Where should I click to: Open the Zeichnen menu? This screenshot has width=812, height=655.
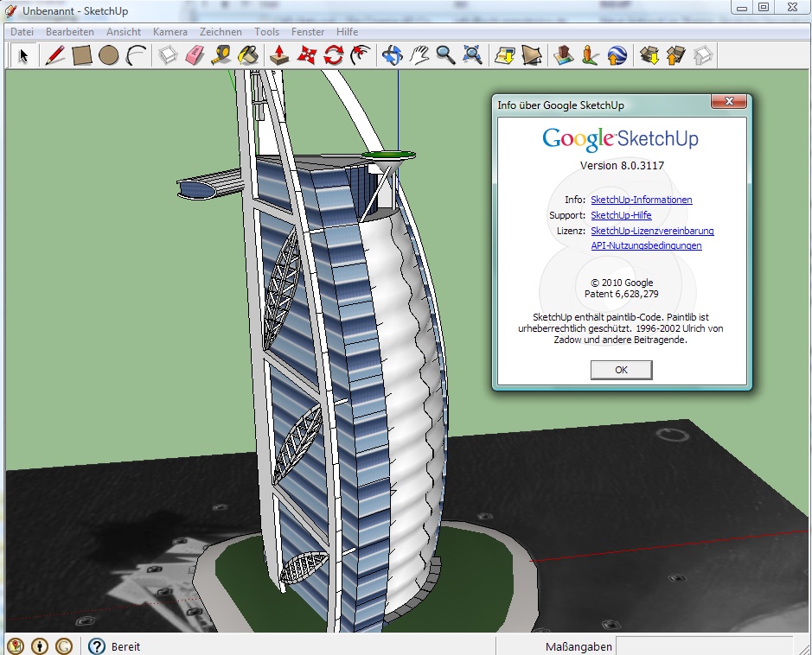(221, 32)
